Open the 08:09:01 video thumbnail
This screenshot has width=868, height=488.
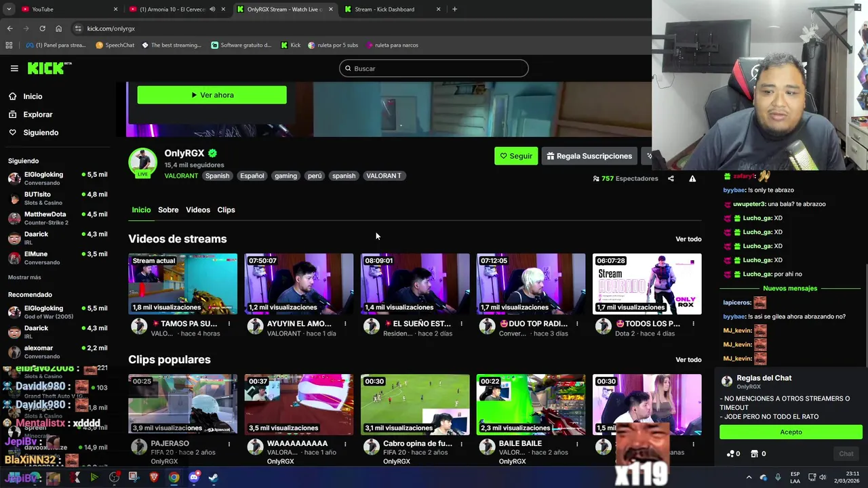(x=415, y=284)
